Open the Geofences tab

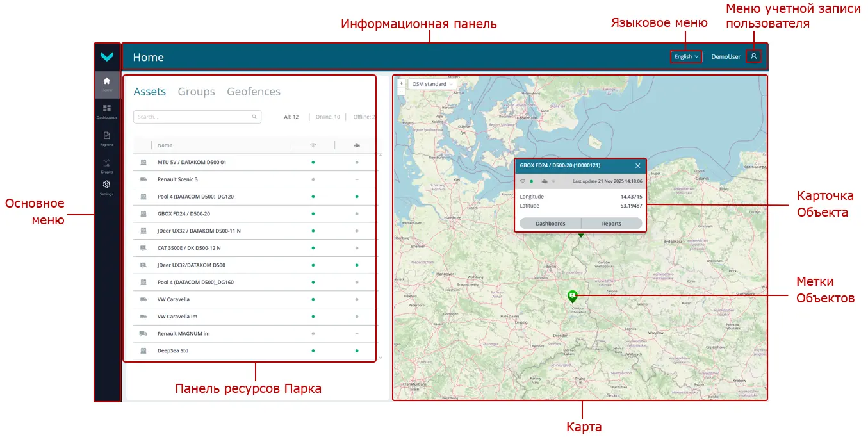(254, 92)
